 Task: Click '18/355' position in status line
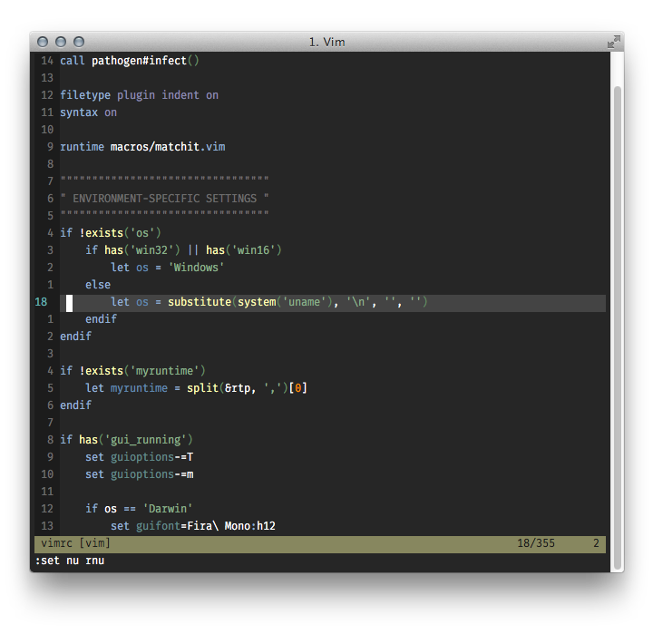pos(536,543)
